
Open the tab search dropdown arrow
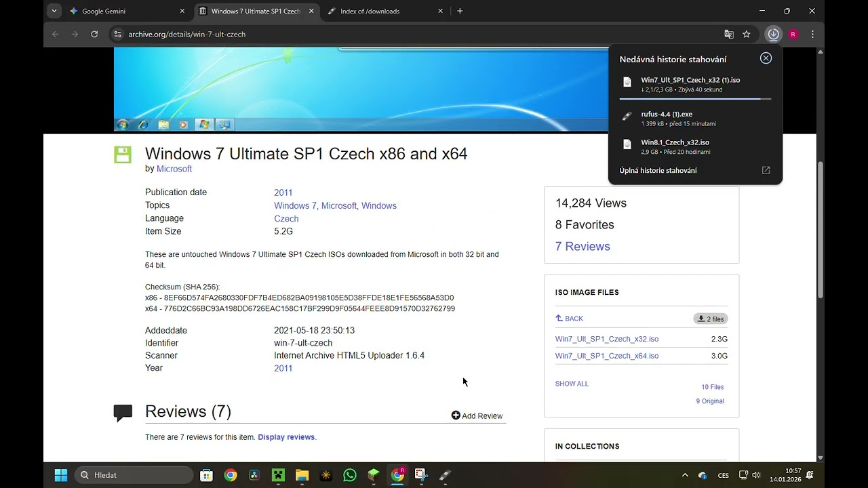tap(54, 11)
